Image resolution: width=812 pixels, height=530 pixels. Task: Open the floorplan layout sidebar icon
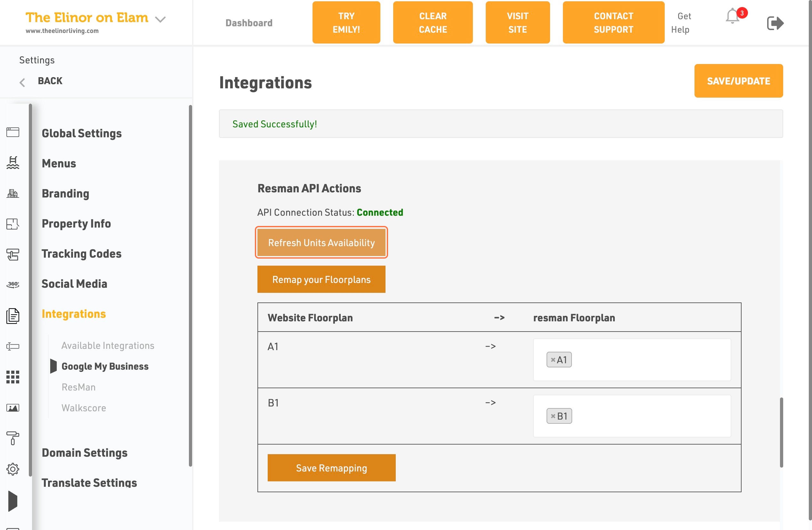click(13, 224)
